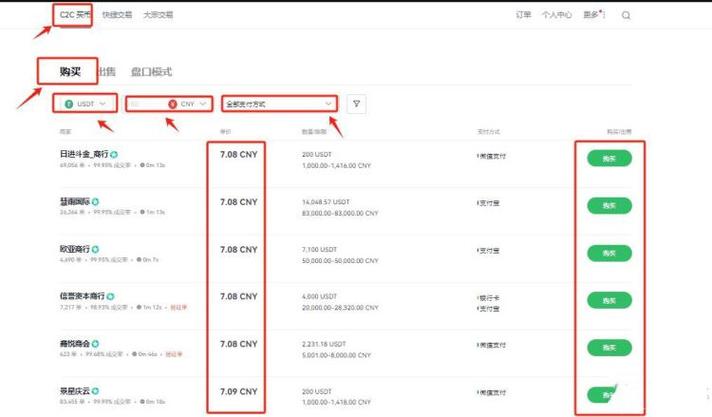Screen dimensions: 712x417
Task: Open the 订单 orders link
Action: pos(523,15)
